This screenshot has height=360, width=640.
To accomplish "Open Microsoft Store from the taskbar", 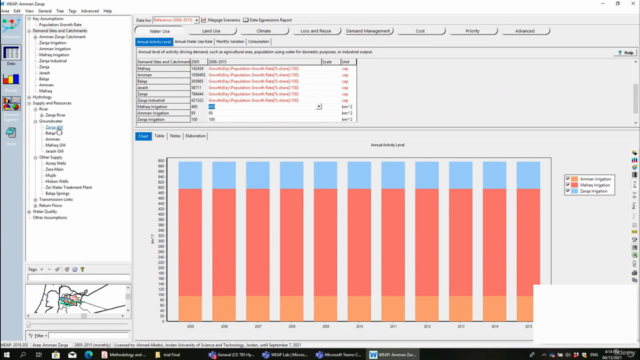I will point(56,355).
